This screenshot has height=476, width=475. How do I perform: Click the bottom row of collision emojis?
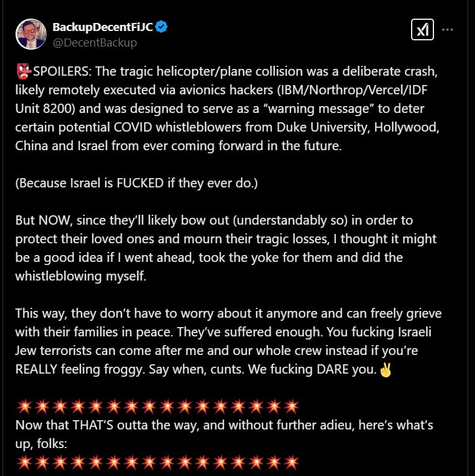[160, 462]
